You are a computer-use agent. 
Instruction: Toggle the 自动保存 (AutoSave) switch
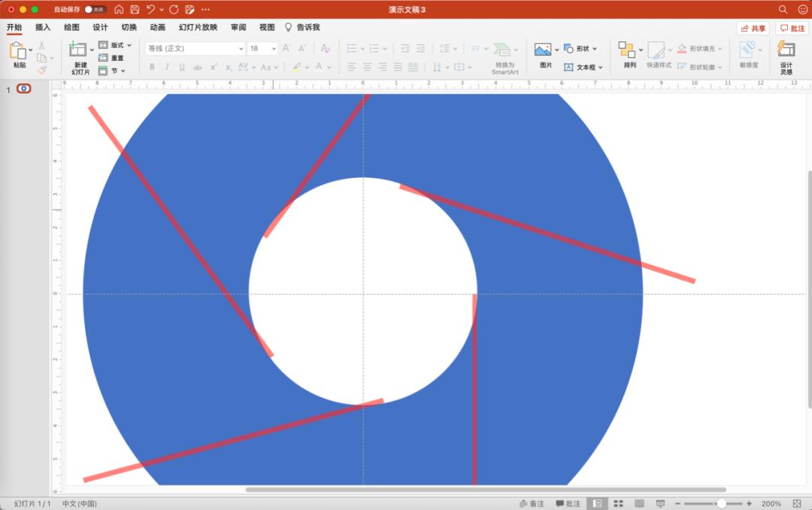[x=95, y=10]
